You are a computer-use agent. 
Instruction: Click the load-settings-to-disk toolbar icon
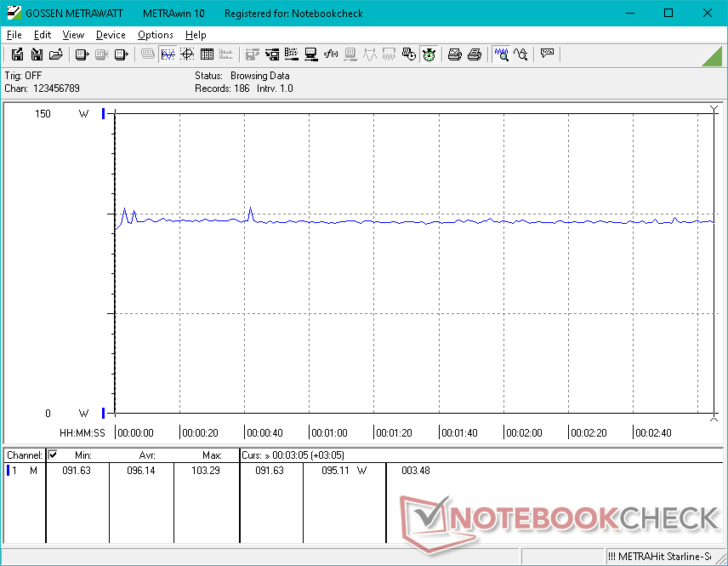(272, 54)
